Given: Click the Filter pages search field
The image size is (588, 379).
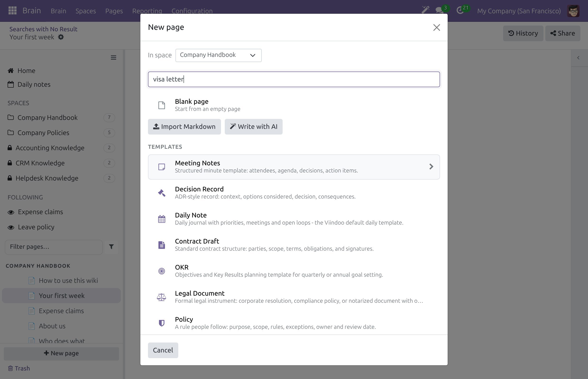Looking at the screenshot, I should click(x=54, y=247).
